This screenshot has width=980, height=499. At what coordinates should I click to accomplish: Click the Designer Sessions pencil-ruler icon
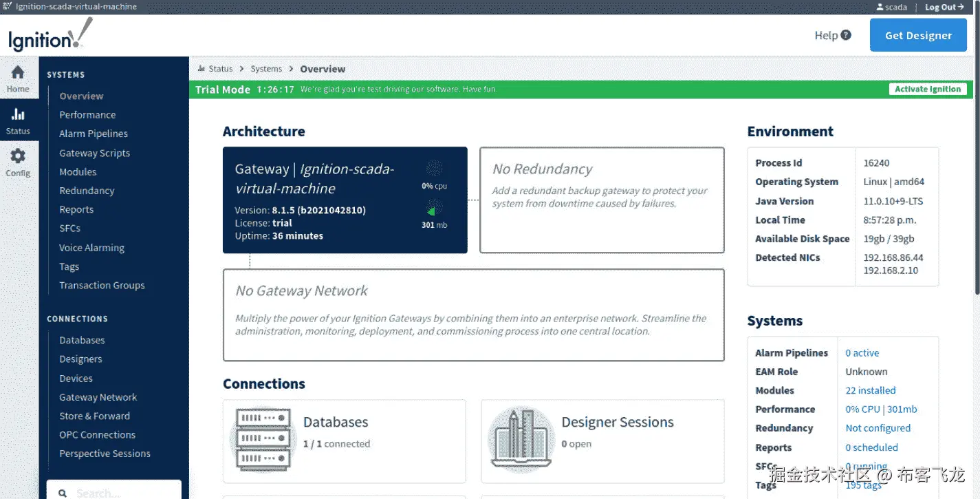pyautogui.click(x=521, y=438)
